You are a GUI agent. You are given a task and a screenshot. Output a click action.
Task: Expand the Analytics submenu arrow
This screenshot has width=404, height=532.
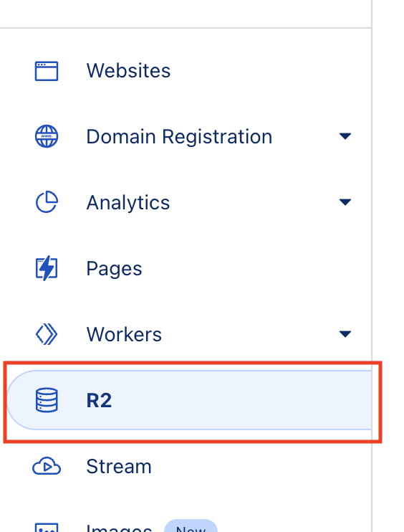point(345,202)
